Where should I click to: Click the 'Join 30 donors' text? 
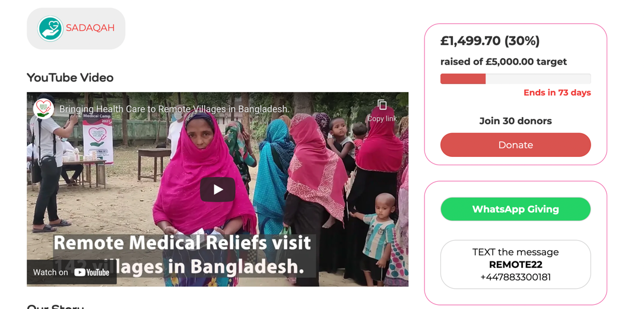515,121
